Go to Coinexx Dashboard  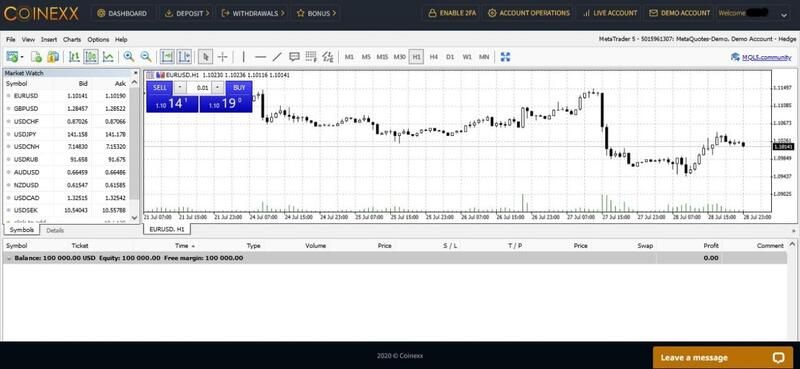click(121, 13)
